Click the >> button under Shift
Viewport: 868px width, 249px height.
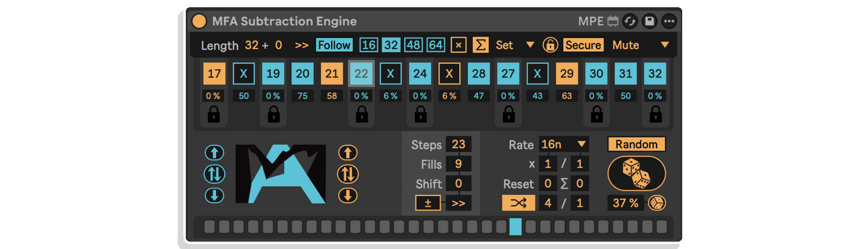[x=458, y=203]
